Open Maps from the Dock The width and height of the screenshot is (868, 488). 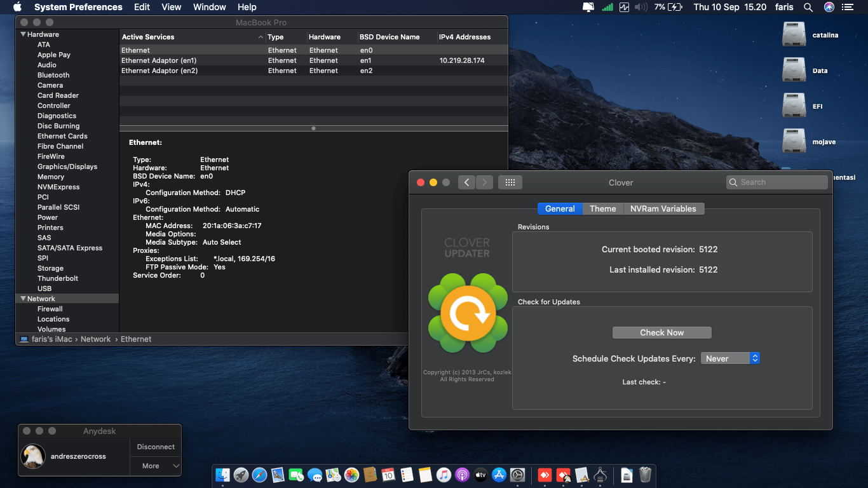pyautogui.click(x=333, y=475)
